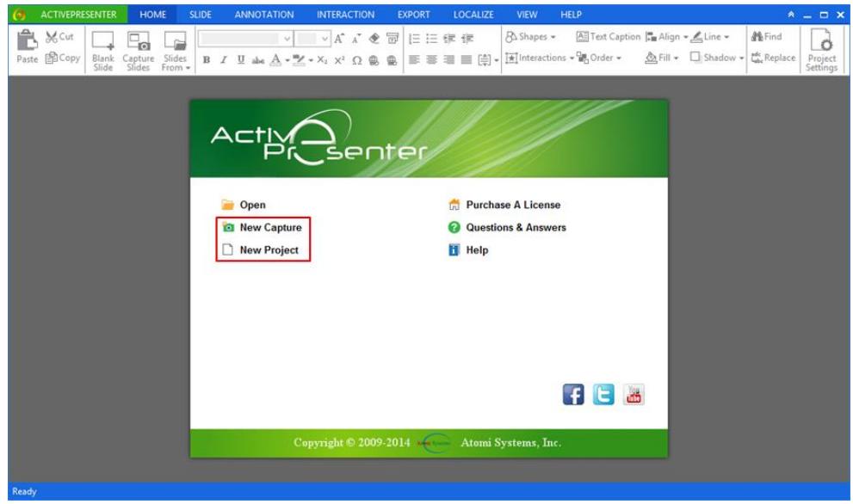Viewport: 853px width, 504px height.
Task: Center align the text
Action: (431, 59)
